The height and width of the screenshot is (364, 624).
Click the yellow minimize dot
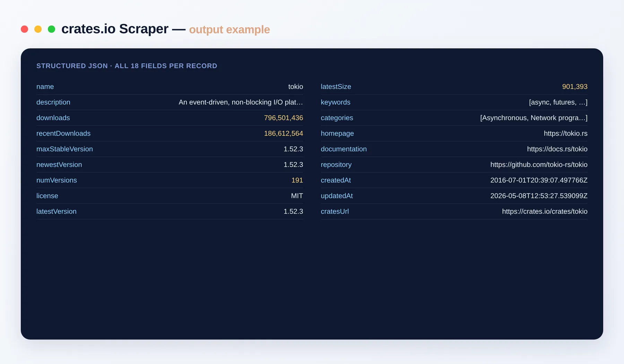[38, 29]
